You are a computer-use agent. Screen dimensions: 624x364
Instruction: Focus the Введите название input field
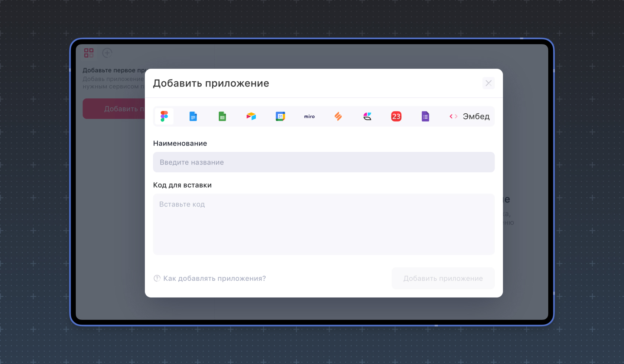click(324, 162)
